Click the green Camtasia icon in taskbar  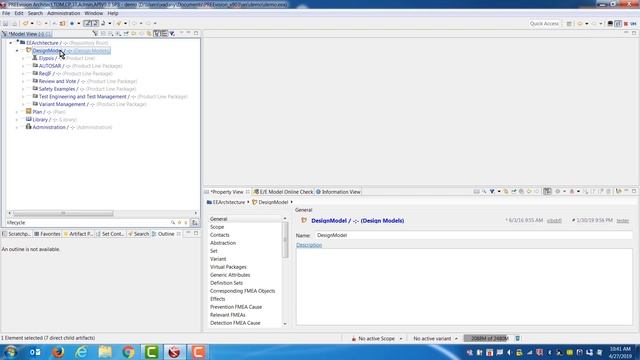tap(151, 352)
